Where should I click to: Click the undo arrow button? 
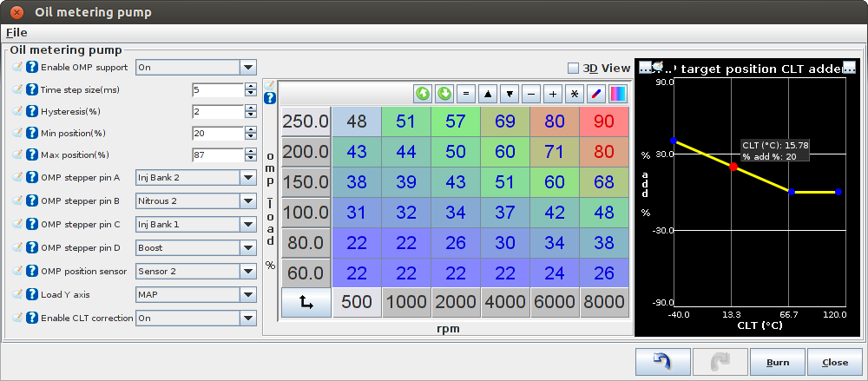click(662, 362)
